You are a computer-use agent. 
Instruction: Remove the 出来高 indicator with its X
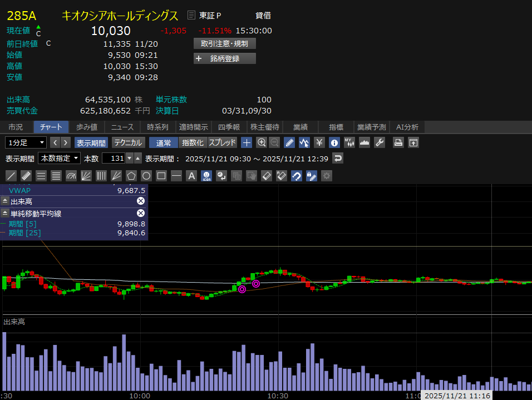coord(141,201)
